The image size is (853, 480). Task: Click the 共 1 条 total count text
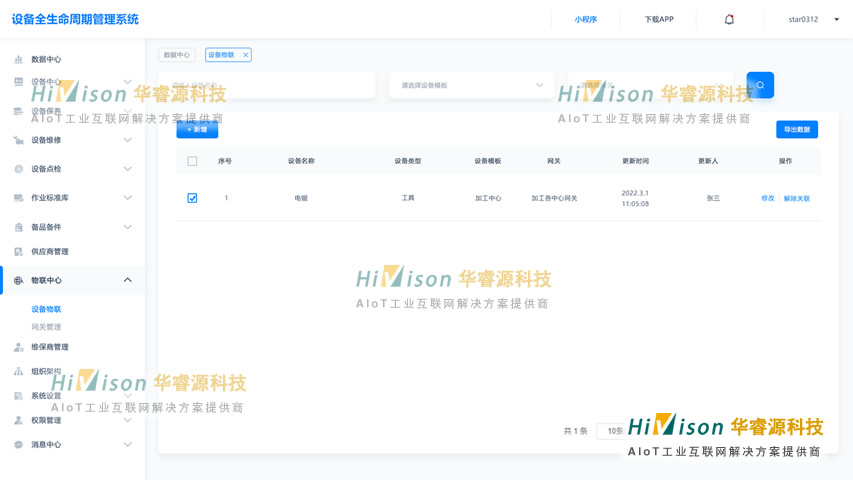click(x=576, y=431)
